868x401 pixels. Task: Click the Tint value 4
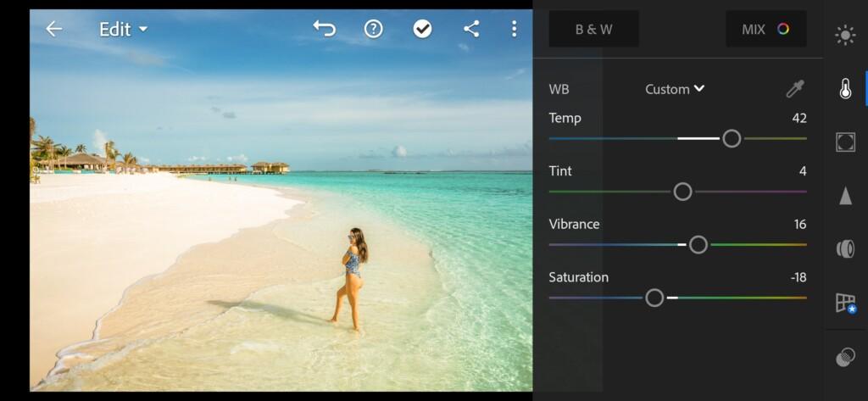coord(803,171)
